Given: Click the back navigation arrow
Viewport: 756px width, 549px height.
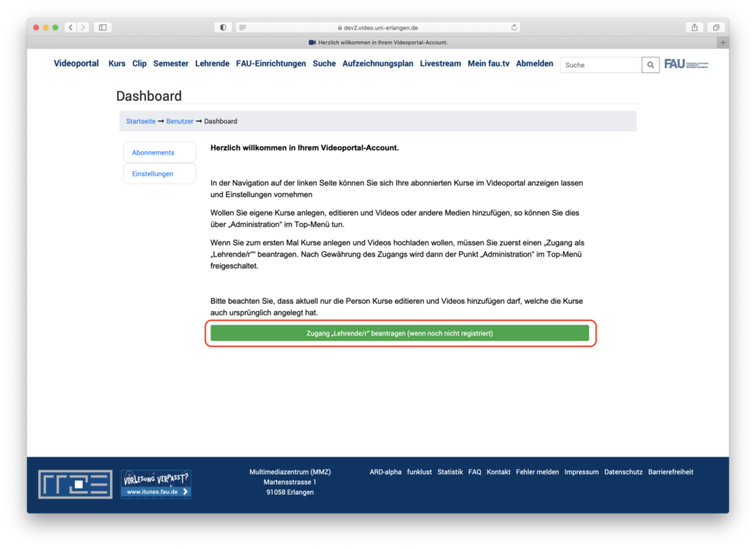Looking at the screenshot, I should point(70,27).
